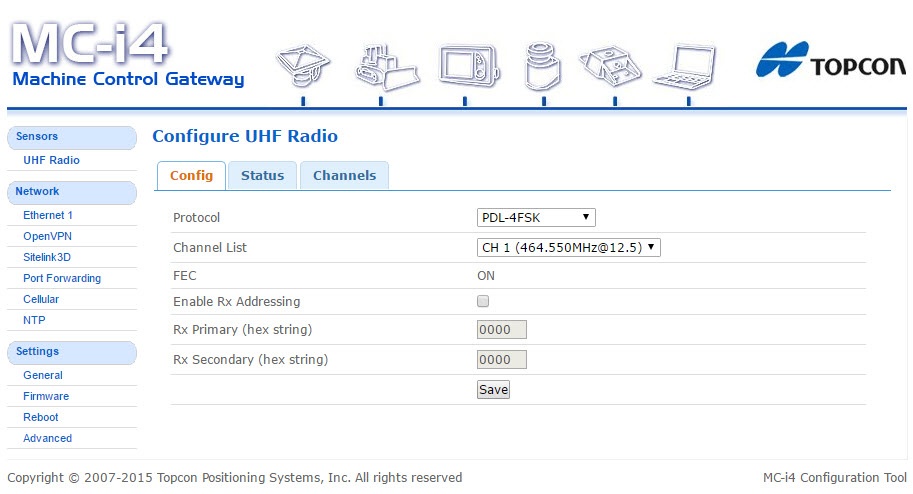Go to OpenVPN settings
This screenshot has height=494, width=913.
(x=47, y=236)
